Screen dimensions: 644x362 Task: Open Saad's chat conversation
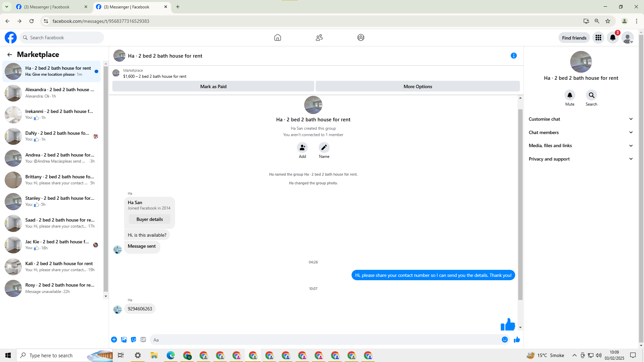click(52, 223)
